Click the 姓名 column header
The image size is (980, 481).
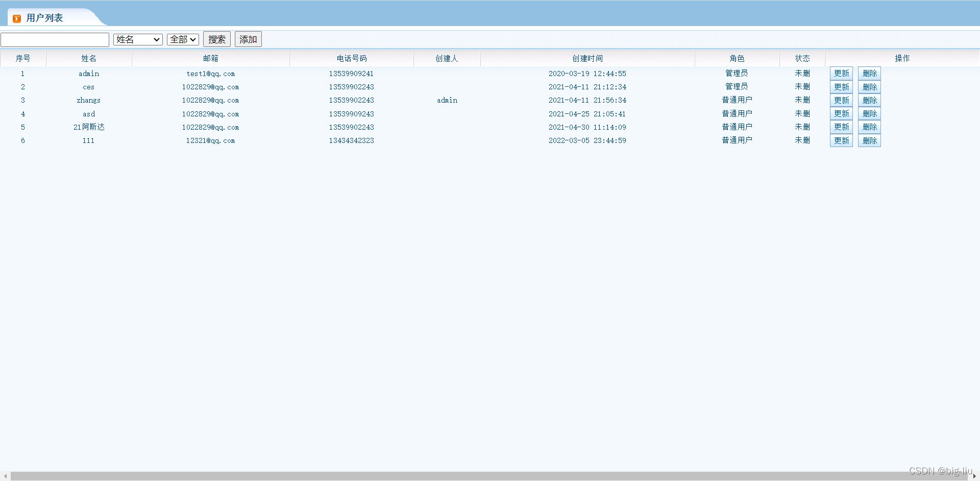89,58
